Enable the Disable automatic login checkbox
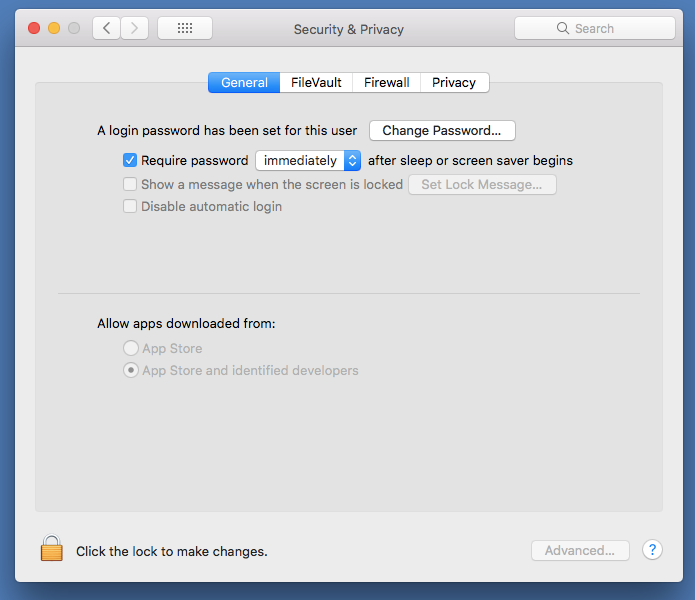 (x=130, y=207)
